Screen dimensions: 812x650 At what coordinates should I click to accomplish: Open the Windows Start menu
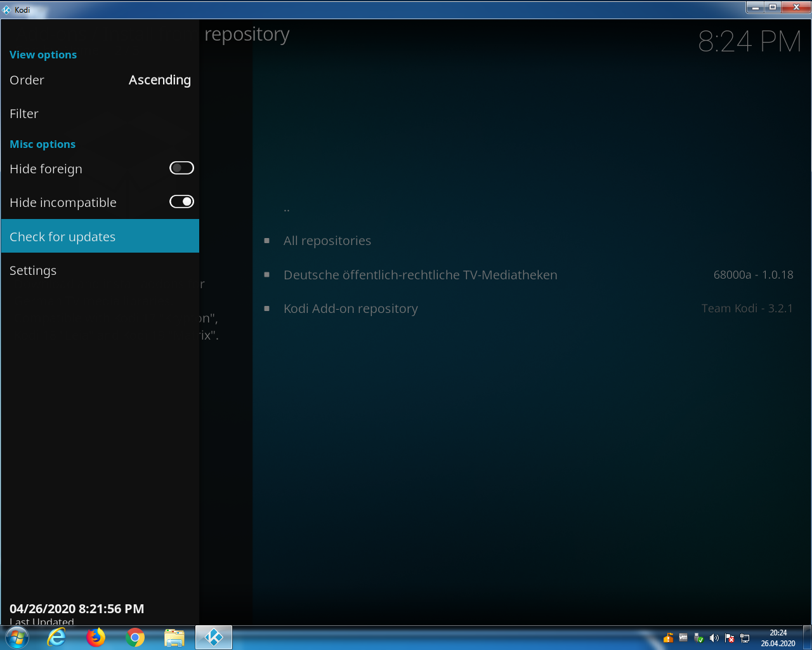[17, 637]
